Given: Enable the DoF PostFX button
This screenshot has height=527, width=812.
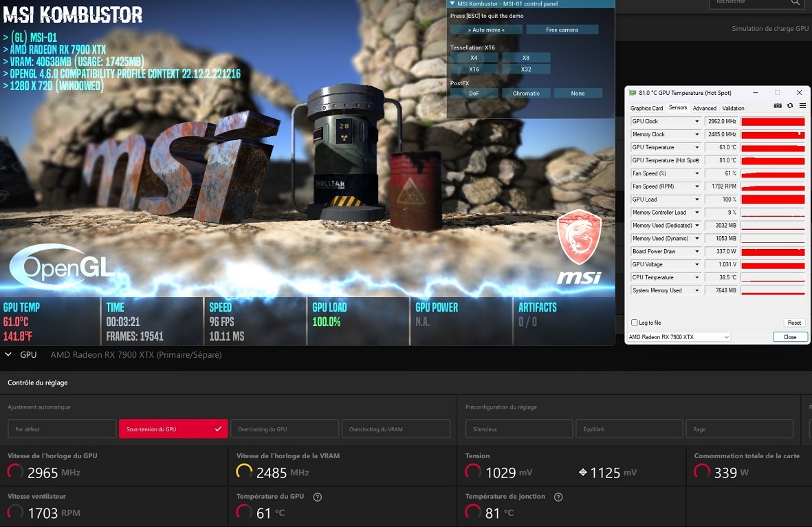Looking at the screenshot, I should click(474, 94).
